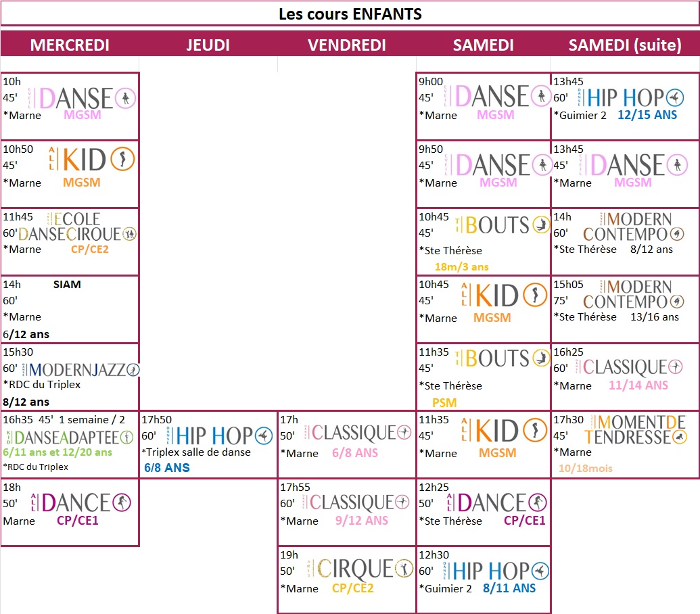This screenshot has height=614, width=700.
Task: Click the Ecole Danse Cirque logo
Action: pyautogui.click(x=78, y=227)
